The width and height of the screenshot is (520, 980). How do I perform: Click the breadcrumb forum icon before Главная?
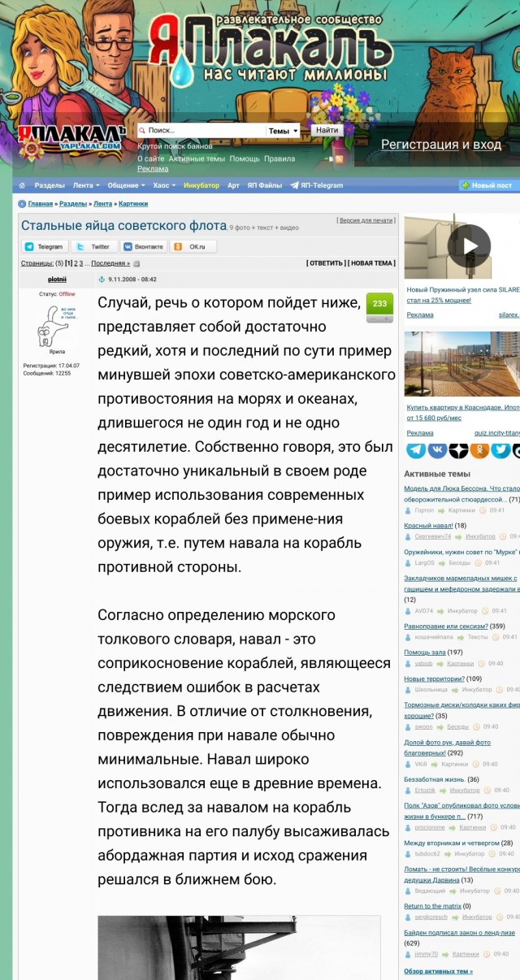tap(23, 204)
